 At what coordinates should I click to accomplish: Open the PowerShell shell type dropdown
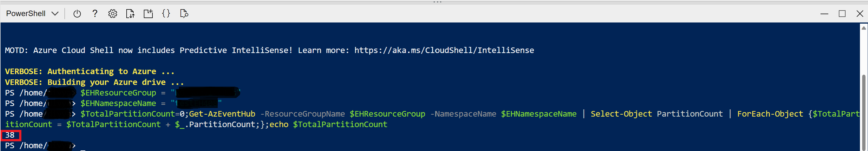tap(32, 14)
